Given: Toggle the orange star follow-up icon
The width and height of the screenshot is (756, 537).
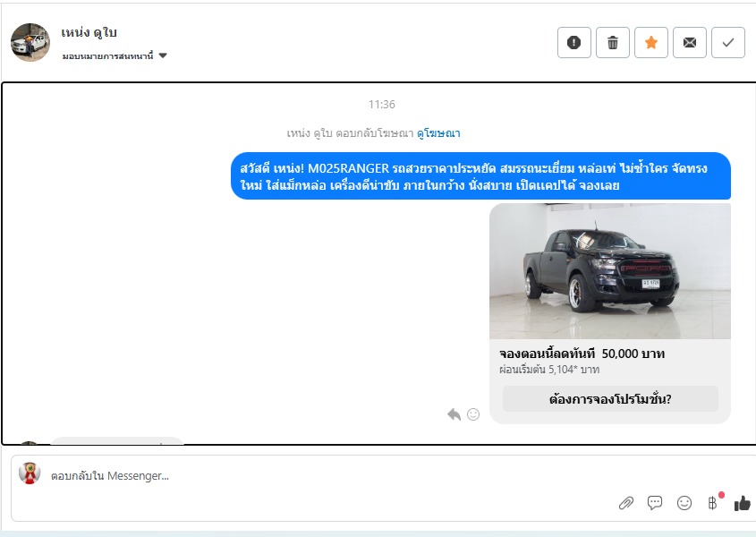Looking at the screenshot, I should pyautogui.click(x=651, y=42).
